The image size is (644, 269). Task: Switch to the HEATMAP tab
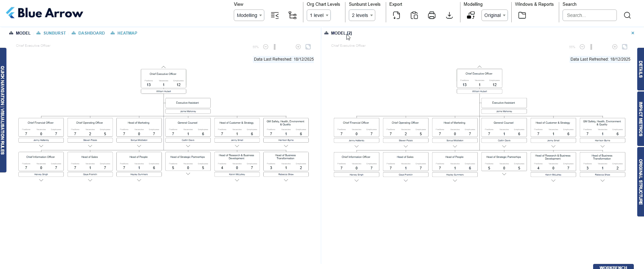124,33
